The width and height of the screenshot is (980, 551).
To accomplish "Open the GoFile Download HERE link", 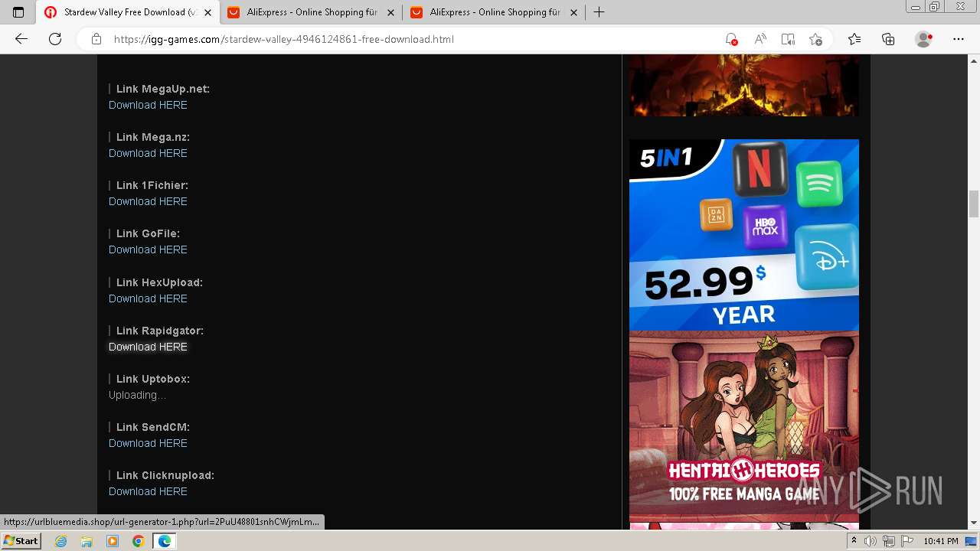I will point(148,249).
